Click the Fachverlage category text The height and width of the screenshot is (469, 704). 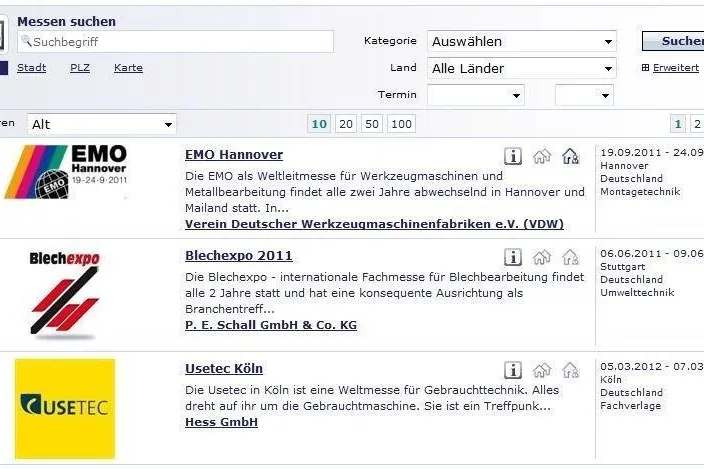[631, 406]
